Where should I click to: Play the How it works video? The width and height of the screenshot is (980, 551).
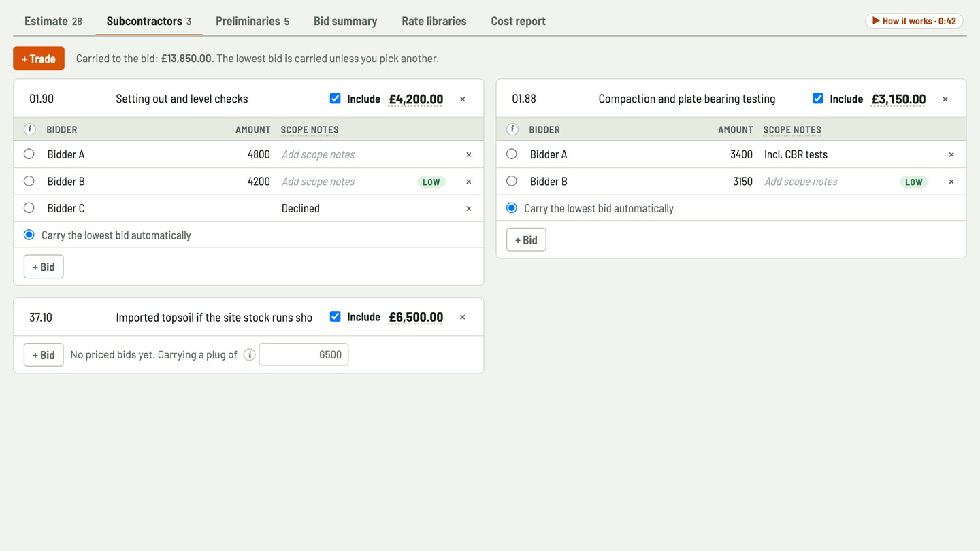point(914,21)
